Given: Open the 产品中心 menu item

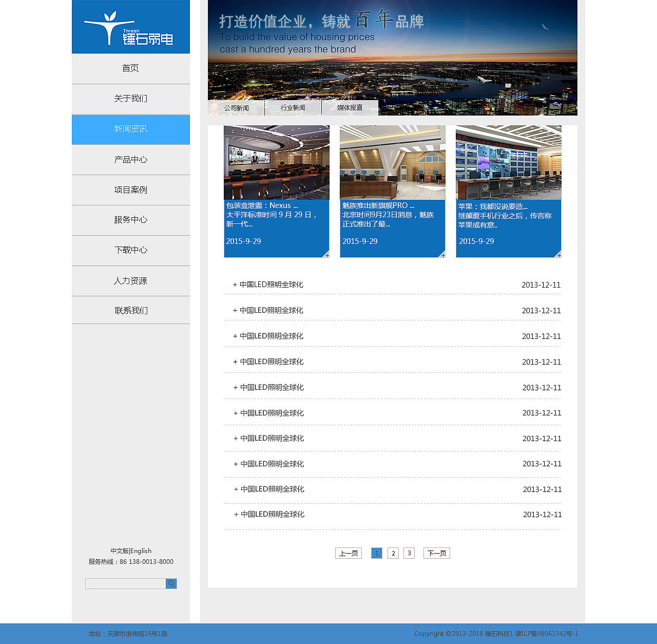Looking at the screenshot, I should (x=130, y=160).
